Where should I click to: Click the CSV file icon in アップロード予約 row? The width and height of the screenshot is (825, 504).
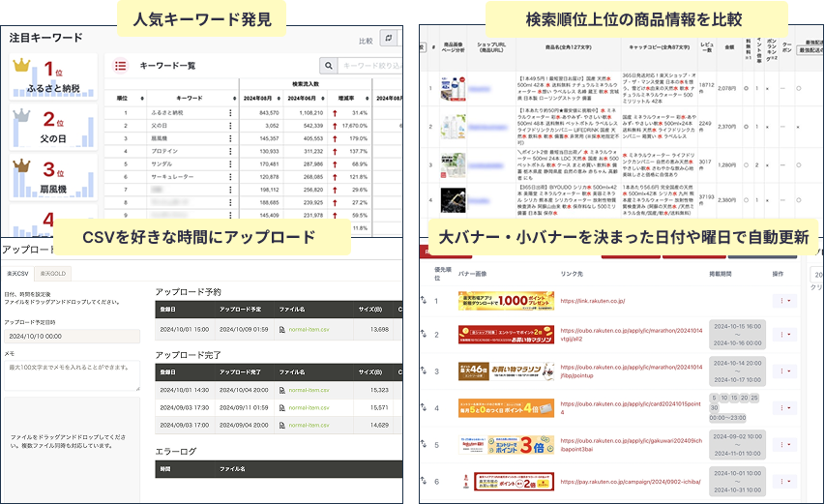coord(282,329)
